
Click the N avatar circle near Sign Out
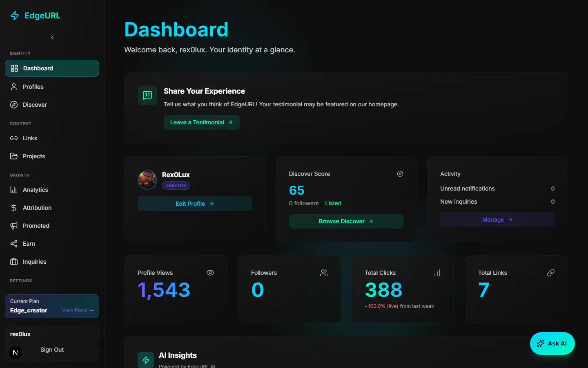click(16, 352)
